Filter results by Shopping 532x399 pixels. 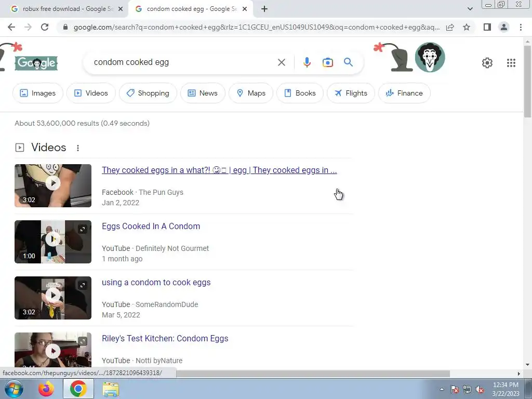tap(148, 93)
